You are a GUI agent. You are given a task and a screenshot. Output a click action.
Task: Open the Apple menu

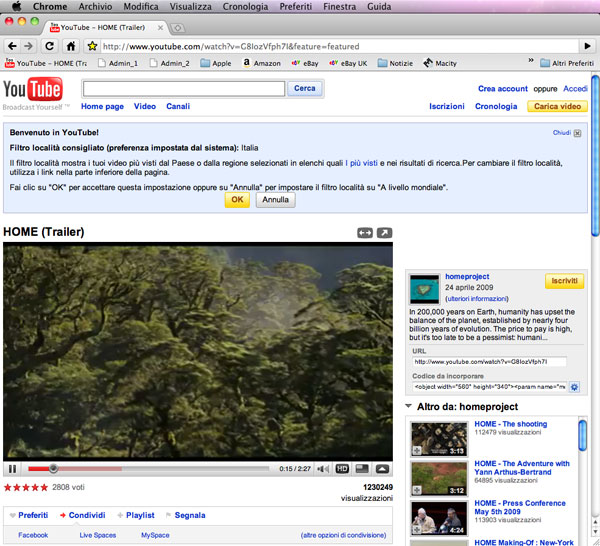[x=16, y=6]
